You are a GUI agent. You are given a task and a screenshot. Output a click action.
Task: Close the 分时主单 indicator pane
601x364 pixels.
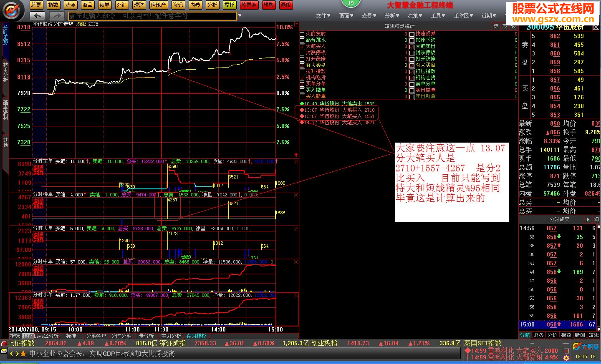pos(296,161)
